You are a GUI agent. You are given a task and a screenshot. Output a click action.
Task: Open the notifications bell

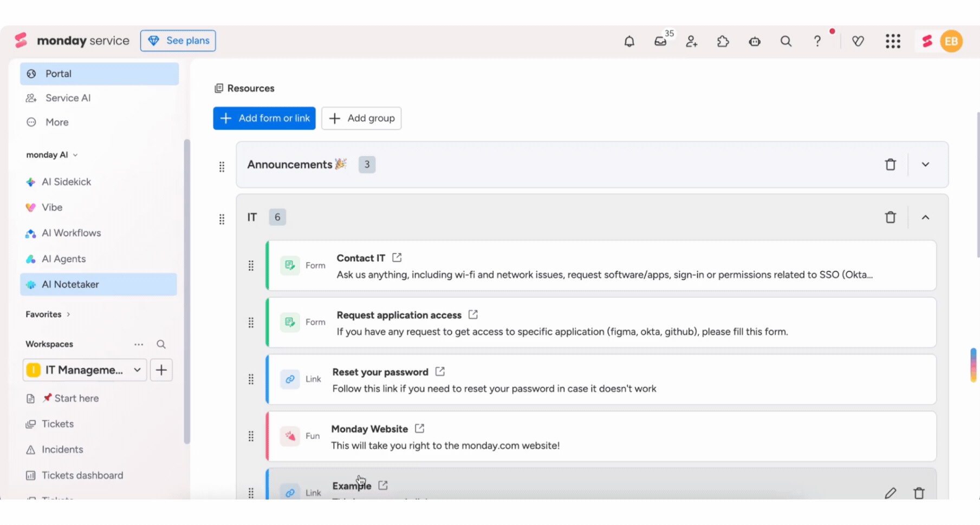[629, 41]
